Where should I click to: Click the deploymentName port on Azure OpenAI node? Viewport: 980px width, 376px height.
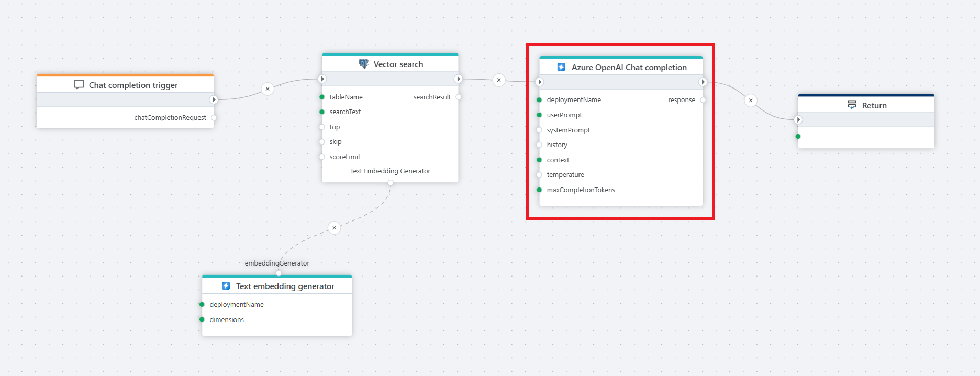pos(539,100)
